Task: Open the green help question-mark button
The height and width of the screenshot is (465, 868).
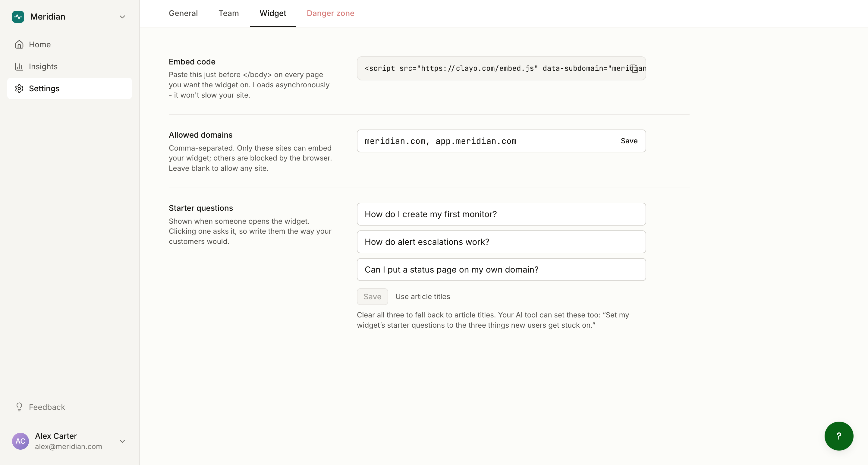Action: 839,436
